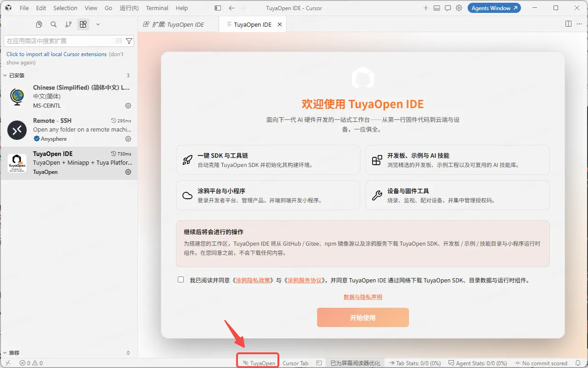Viewport: 588px width, 368px height.
Task: Open the Search view magnifier icon
Action: 54,24
